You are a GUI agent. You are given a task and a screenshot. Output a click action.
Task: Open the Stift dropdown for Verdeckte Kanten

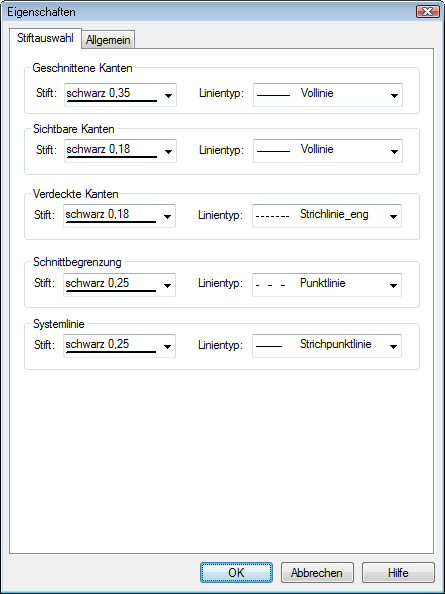coord(119,216)
